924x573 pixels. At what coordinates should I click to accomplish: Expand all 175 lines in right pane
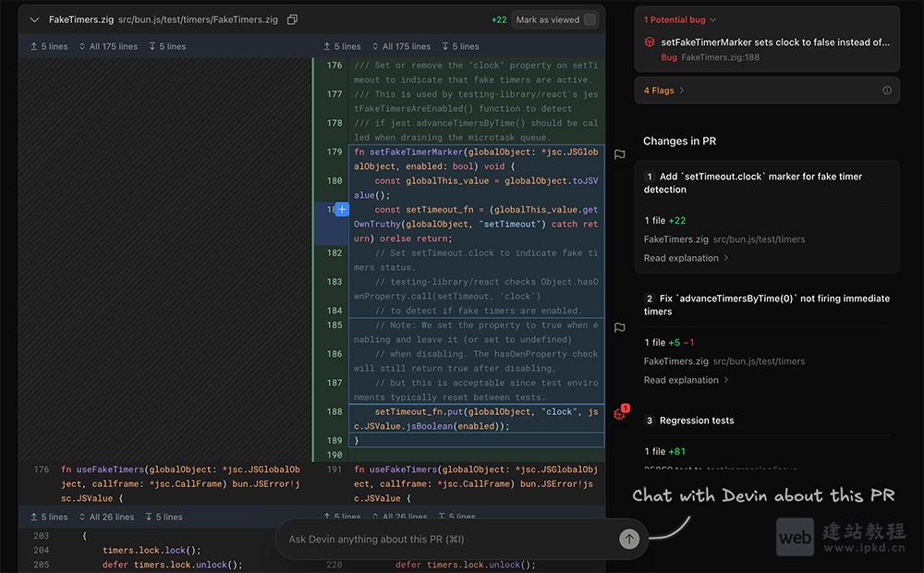[401, 46]
